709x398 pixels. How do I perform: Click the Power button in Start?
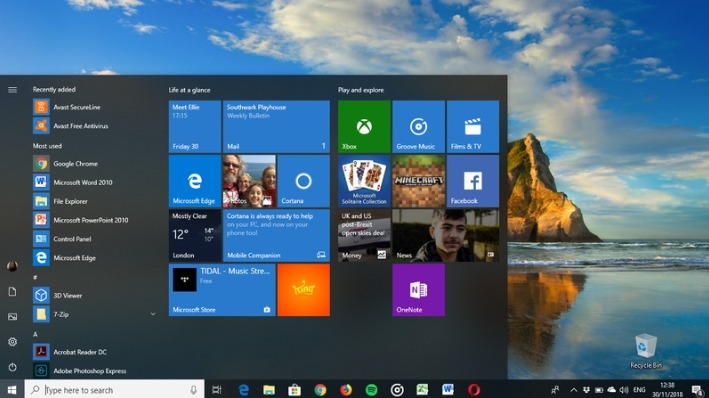12,367
